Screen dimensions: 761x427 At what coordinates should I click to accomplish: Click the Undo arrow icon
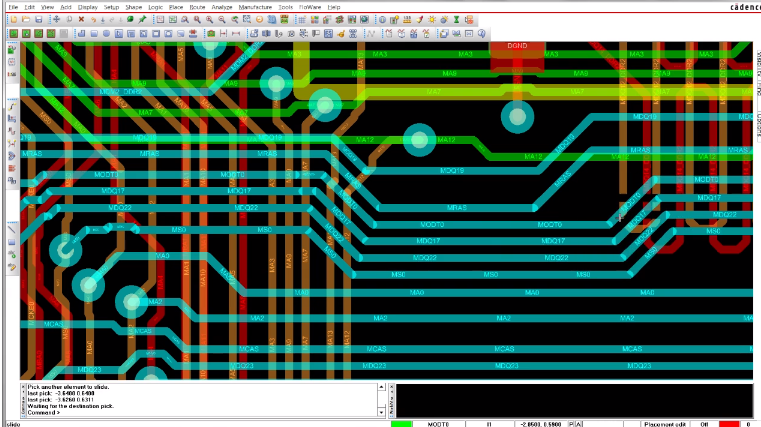tap(93, 19)
